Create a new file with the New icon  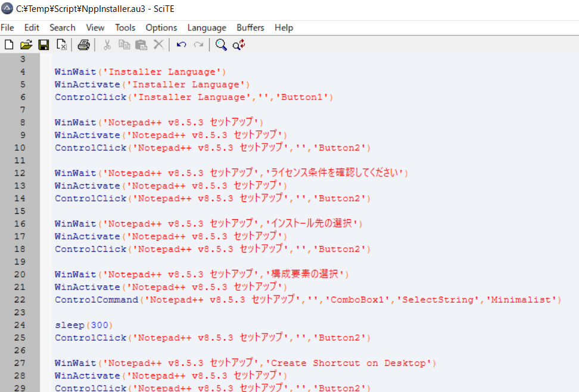coord(9,45)
